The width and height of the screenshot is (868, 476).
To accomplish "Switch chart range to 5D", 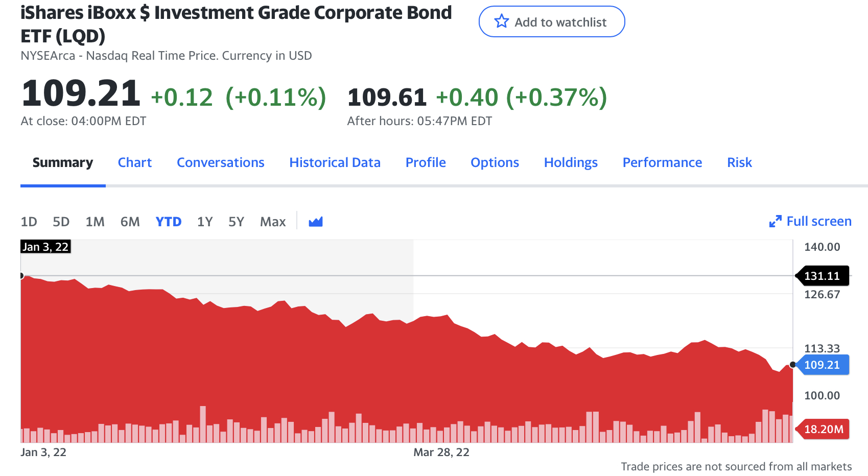I will tap(61, 222).
